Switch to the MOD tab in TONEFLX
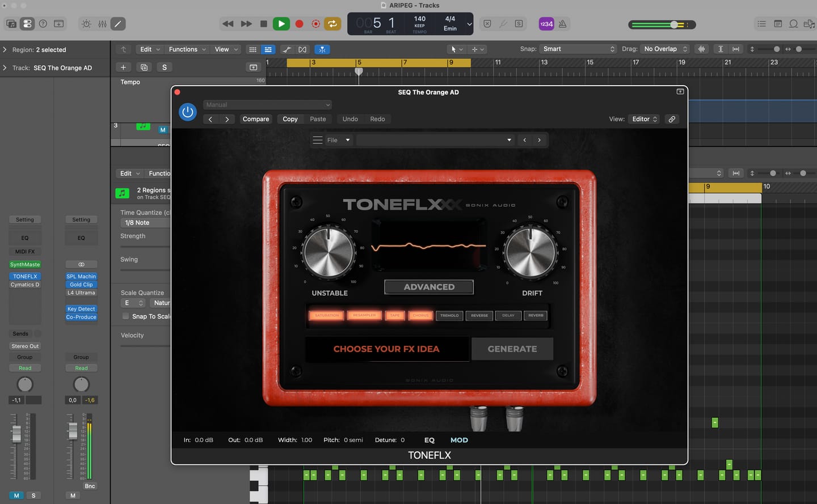This screenshot has height=504, width=817. click(x=459, y=440)
